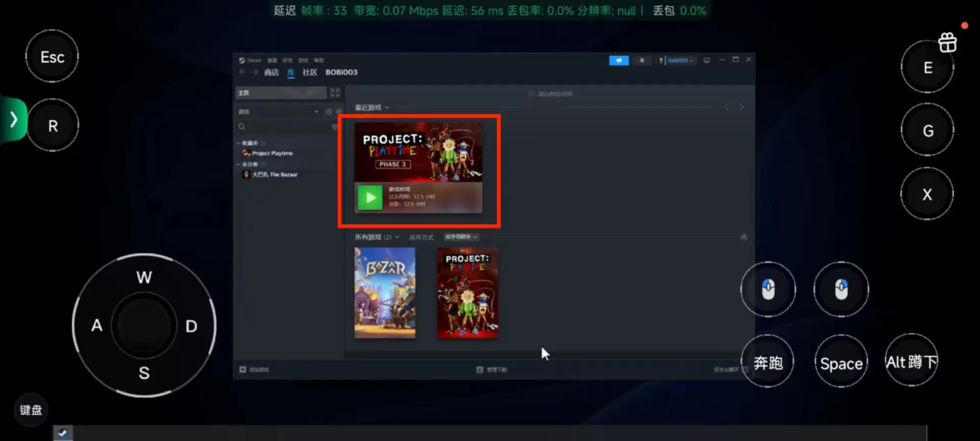Image resolution: width=980 pixels, height=441 pixels.
Task: Expand the 游戏 category dropdown in sidebar
Action: pyautogui.click(x=316, y=111)
